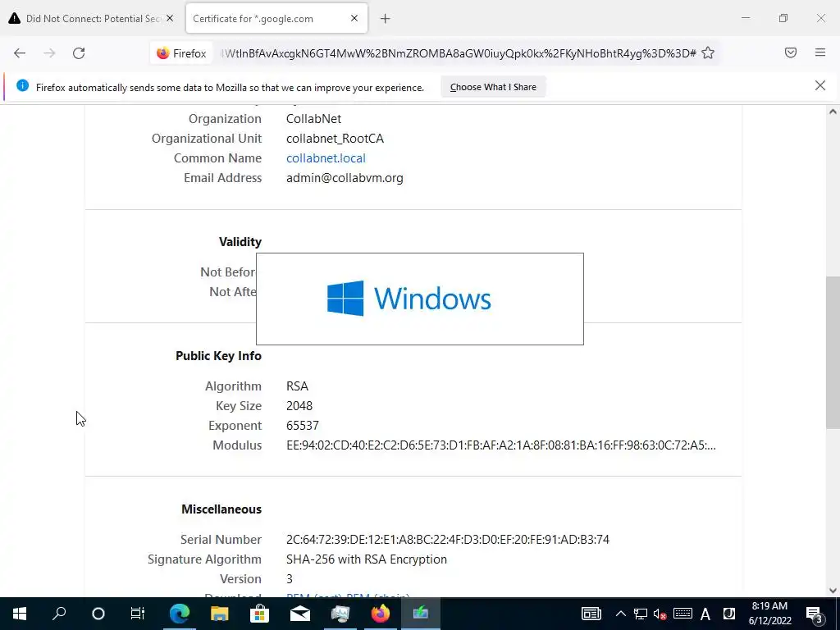
Task: Click the scrollbar down arrow
Action: 833,591
